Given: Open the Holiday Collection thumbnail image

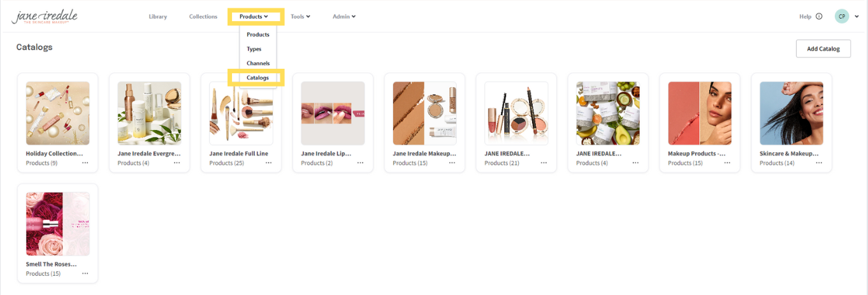Looking at the screenshot, I should [x=57, y=113].
